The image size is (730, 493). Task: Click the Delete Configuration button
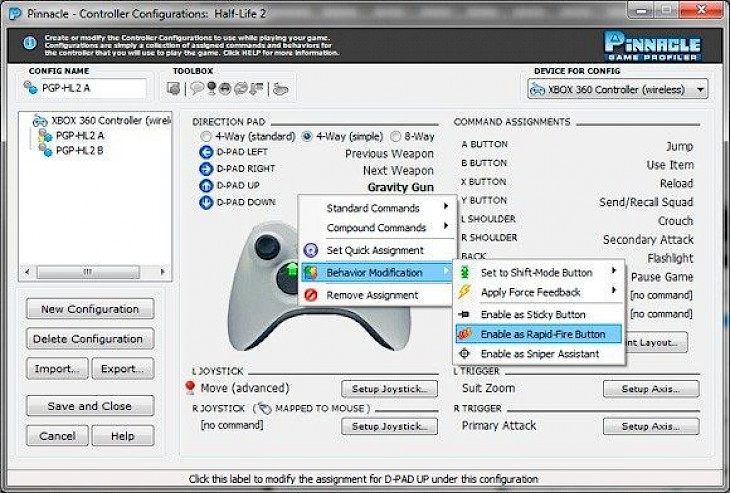pyautogui.click(x=90, y=339)
